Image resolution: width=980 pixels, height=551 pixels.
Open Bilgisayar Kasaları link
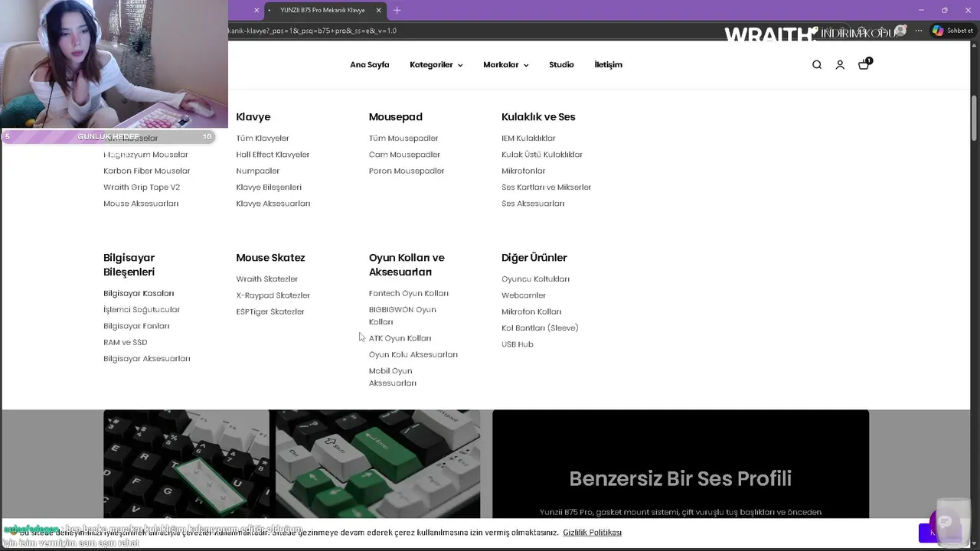(x=139, y=293)
